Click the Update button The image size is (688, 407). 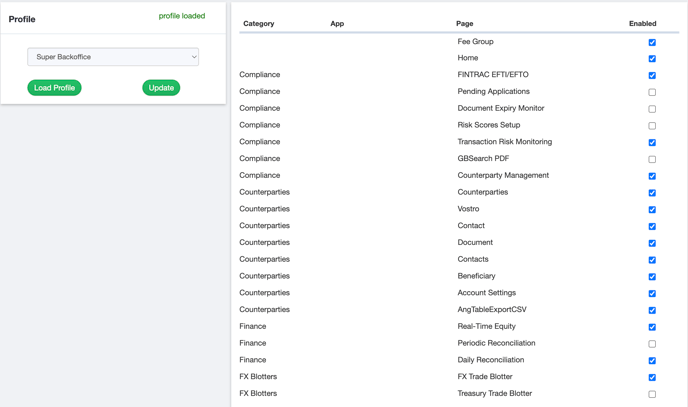click(161, 88)
